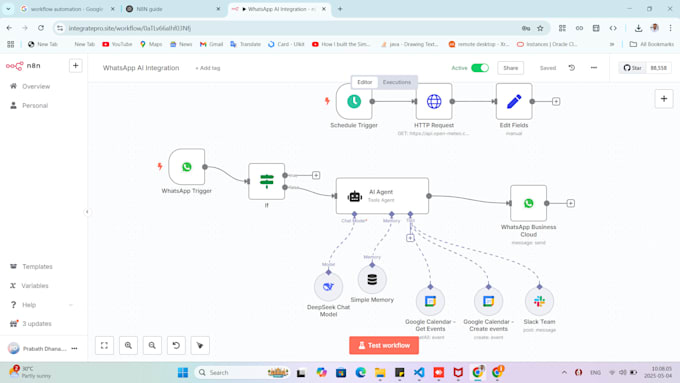Screen dimensions: 680x383
Task: Open the Schedule Trigger node
Action: (354, 101)
